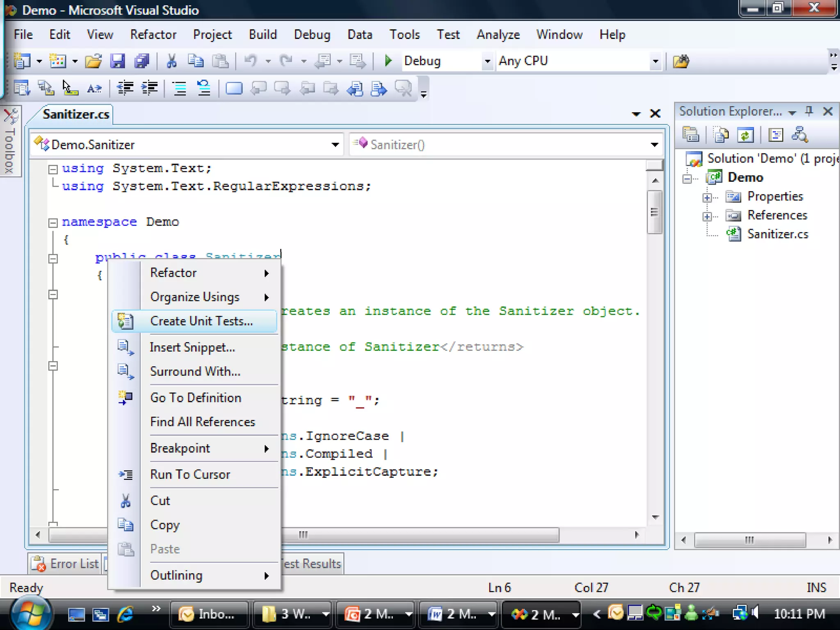Image resolution: width=840 pixels, height=630 pixels.
Task: Open the Any CPU platform dropdown
Action: coord(655,61)
